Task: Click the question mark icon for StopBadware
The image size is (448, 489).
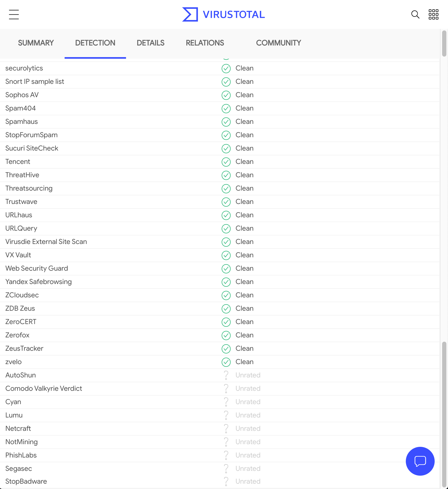Action: coord(226,482)
